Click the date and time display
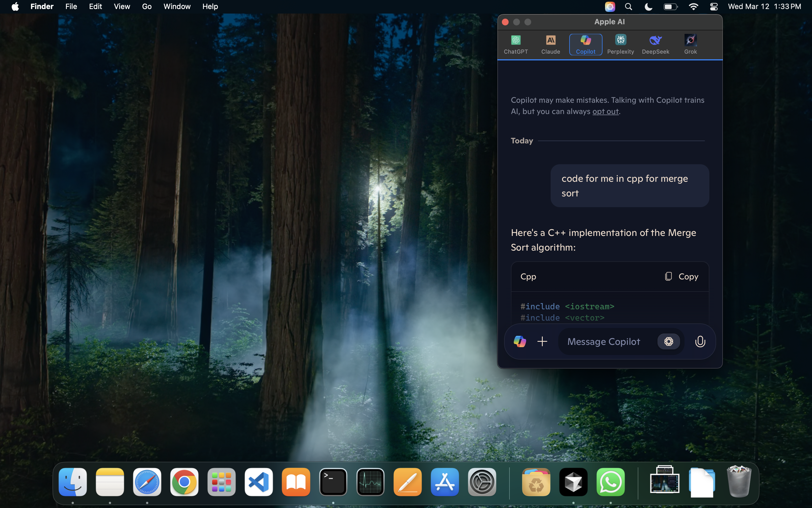Viewport: 812px width, 508px height. click(x=764, y=7)
